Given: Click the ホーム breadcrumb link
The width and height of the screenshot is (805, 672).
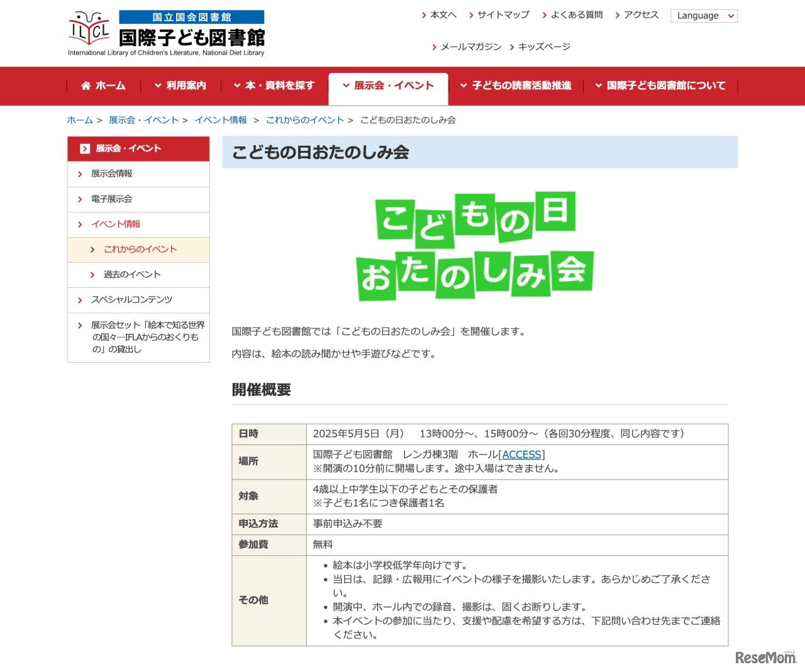Looking at the screenshot, I should 80,120.
